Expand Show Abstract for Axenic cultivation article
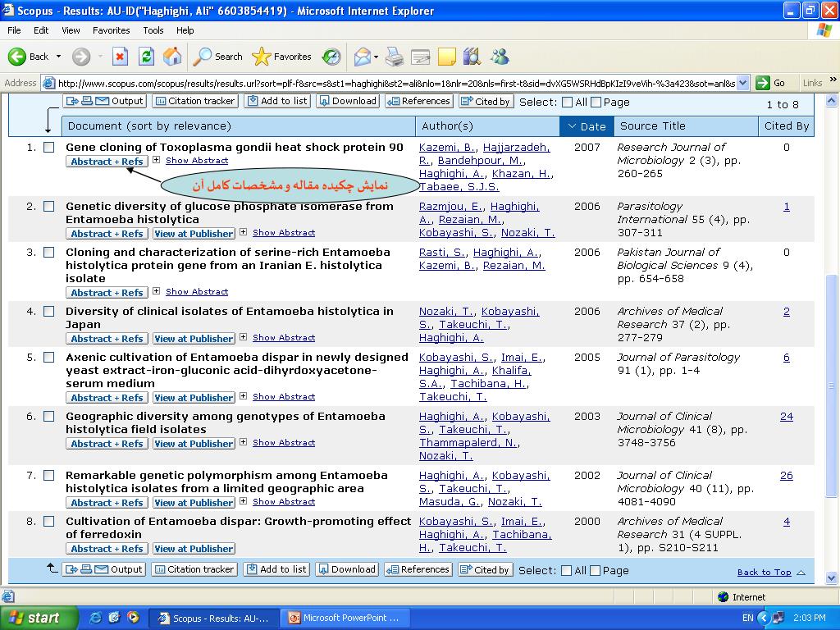This screenshot has height=630, width=840. click(283, 396)
